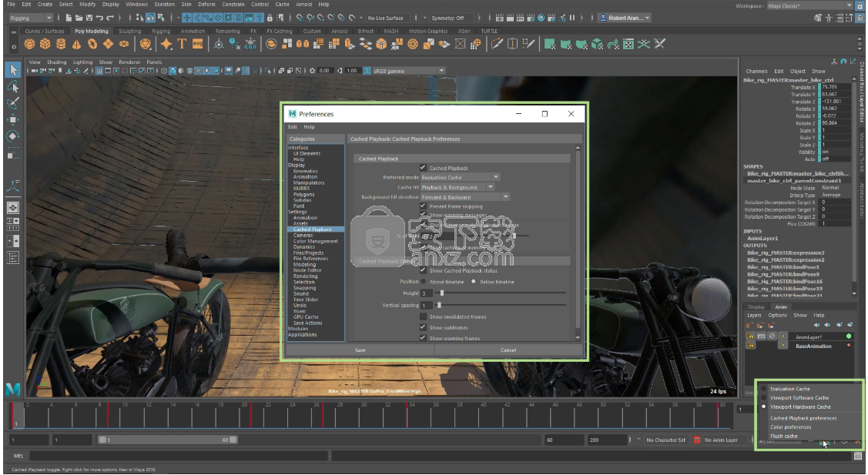Switch to the FX Caching shelf tab

[279, 31]
